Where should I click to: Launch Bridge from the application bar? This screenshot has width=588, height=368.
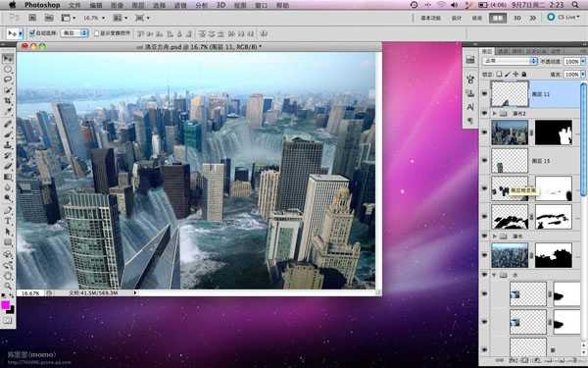(32, 18)
